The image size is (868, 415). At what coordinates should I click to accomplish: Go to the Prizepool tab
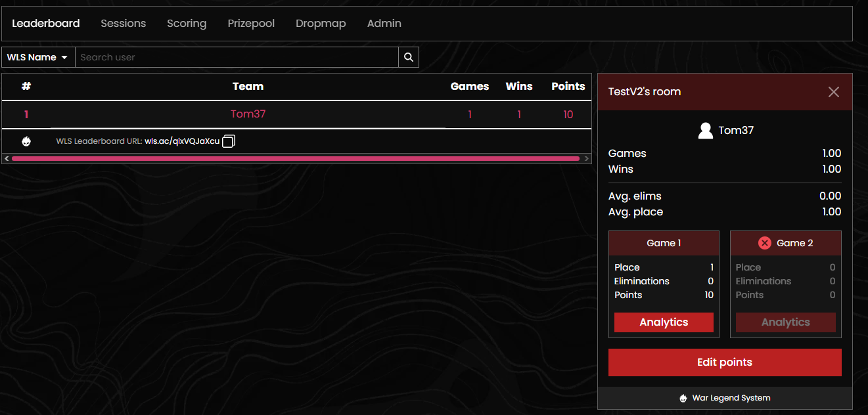click(251, 24)
